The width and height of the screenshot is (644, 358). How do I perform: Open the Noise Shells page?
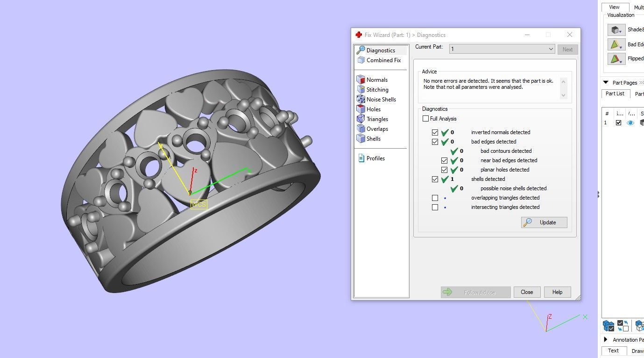pos(381,99)
